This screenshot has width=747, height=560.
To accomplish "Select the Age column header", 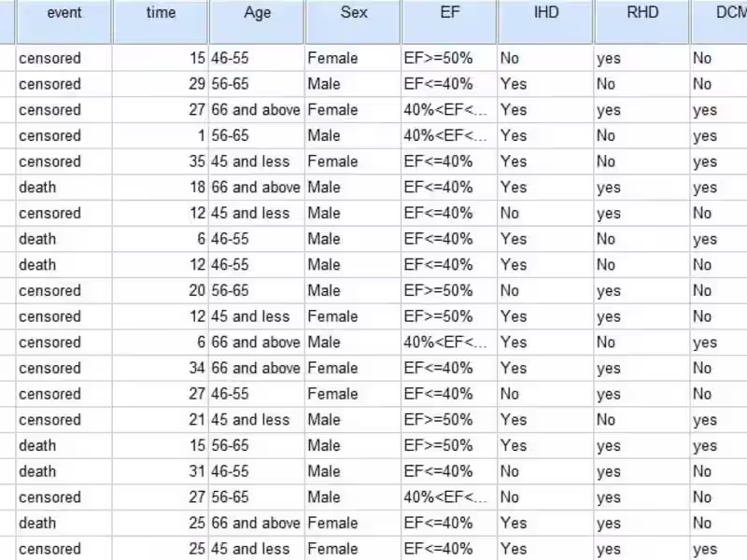I will click(257, 14).
